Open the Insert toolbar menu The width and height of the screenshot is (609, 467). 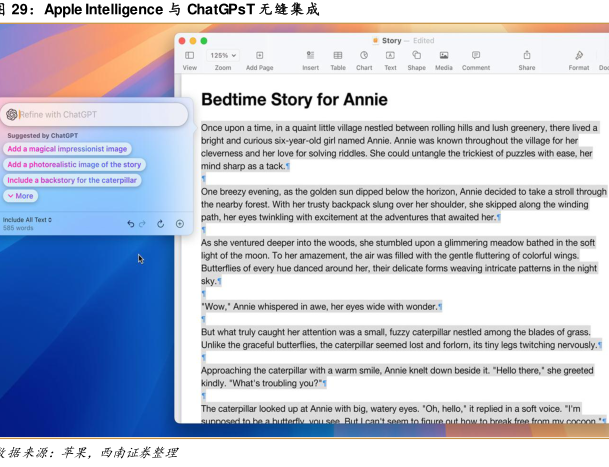pyautogui.click(x=311, y=56)
